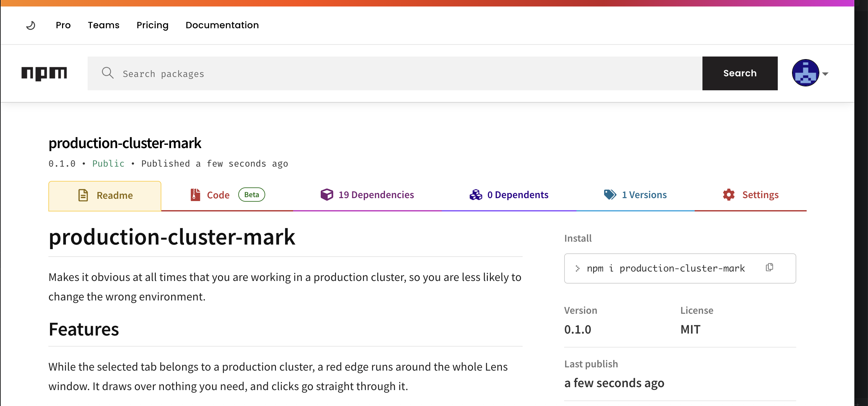This screenshot has height=406, width=868.
Task: Click the Code zip file icon
Action: tap(195, 195)
